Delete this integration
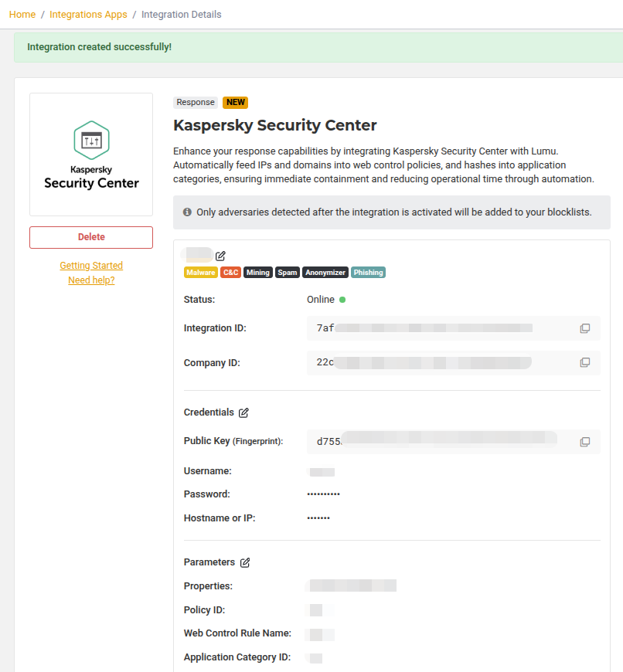This screenshot has width=623, height=672. [x=91, y=237]
